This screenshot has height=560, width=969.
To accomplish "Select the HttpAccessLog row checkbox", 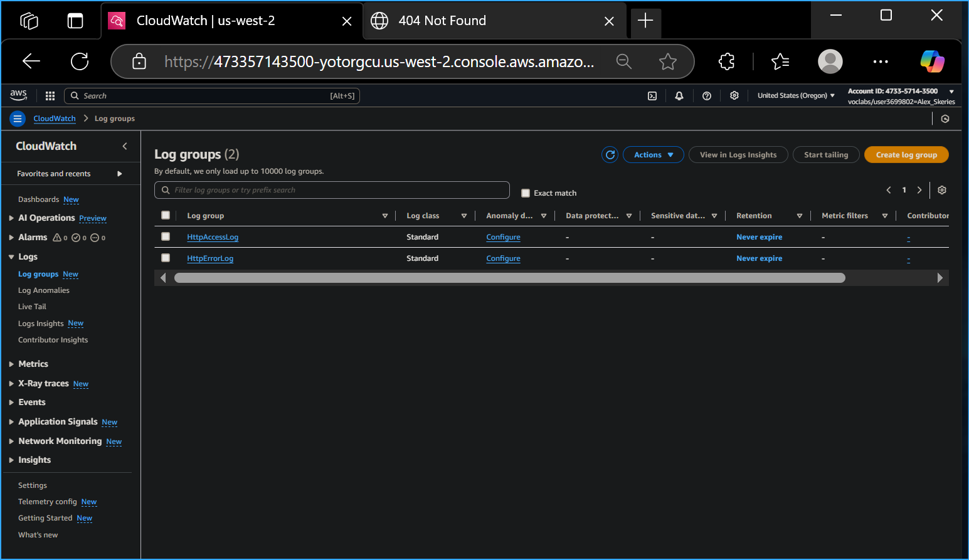I will coord(166,236).
